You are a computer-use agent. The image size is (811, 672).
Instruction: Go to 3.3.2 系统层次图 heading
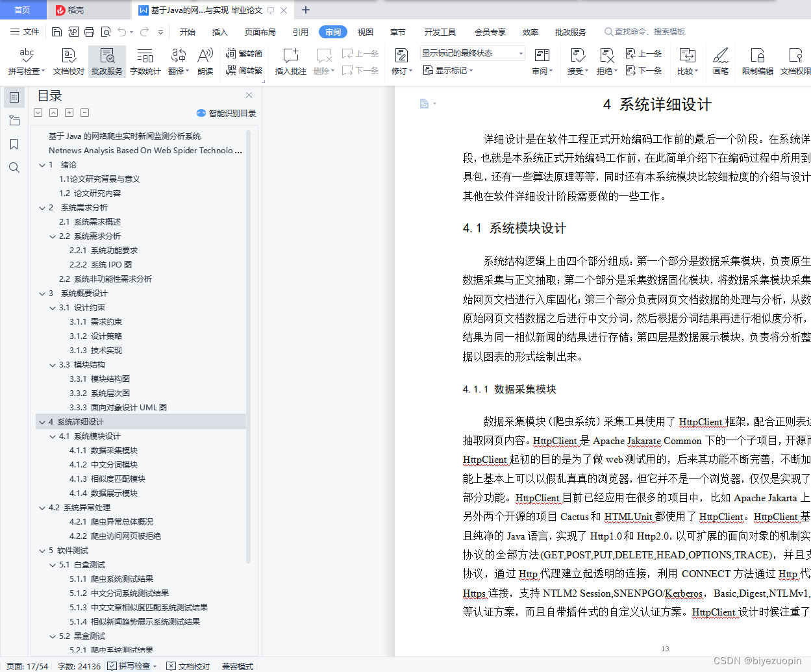(100, 393)
